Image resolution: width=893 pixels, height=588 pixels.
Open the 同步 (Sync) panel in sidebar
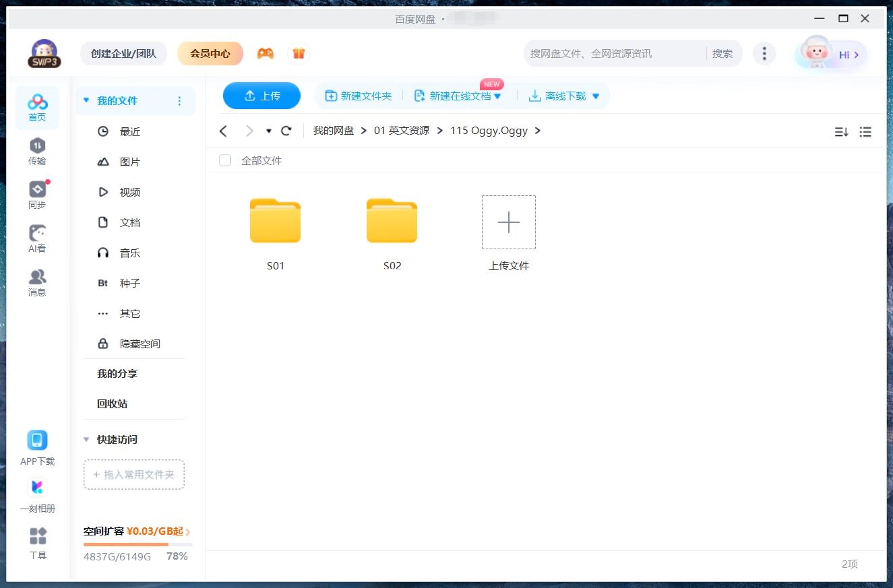click(37, 193)
